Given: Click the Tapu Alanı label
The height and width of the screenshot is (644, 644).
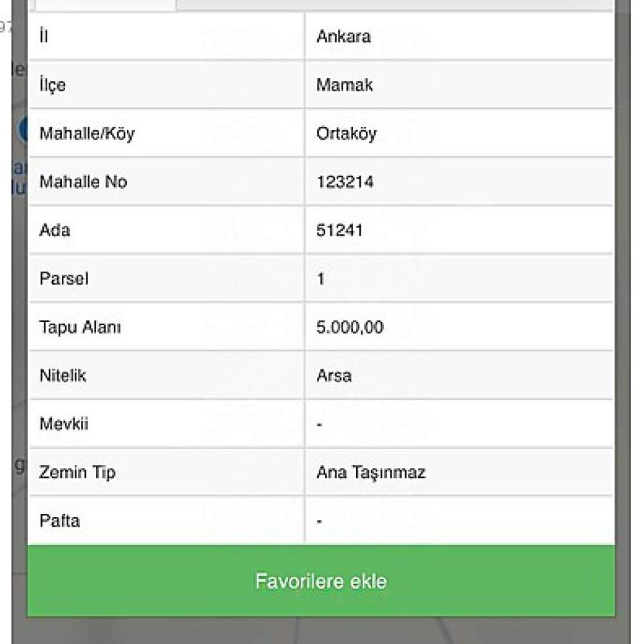Looking at the screenshot, I should (80, 327).
